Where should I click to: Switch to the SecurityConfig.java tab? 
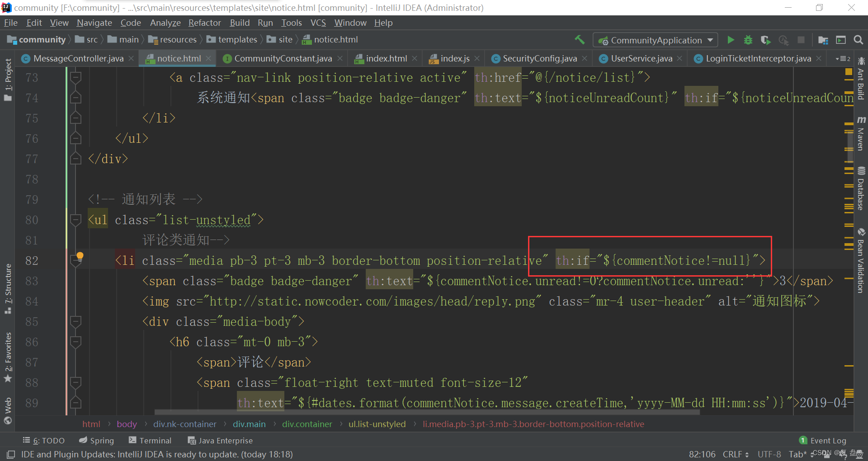(x=540, y=58)
